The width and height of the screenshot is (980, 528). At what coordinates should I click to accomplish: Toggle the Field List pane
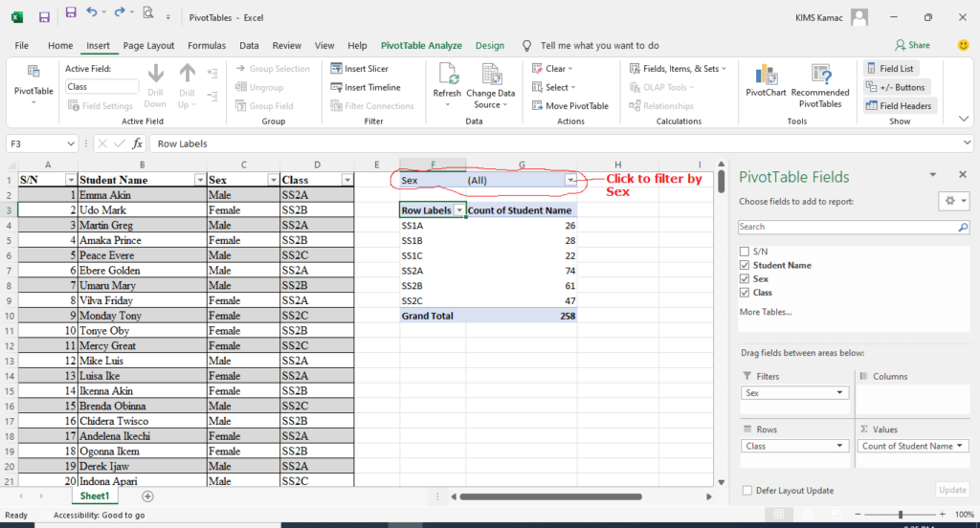tap(890, 69)
